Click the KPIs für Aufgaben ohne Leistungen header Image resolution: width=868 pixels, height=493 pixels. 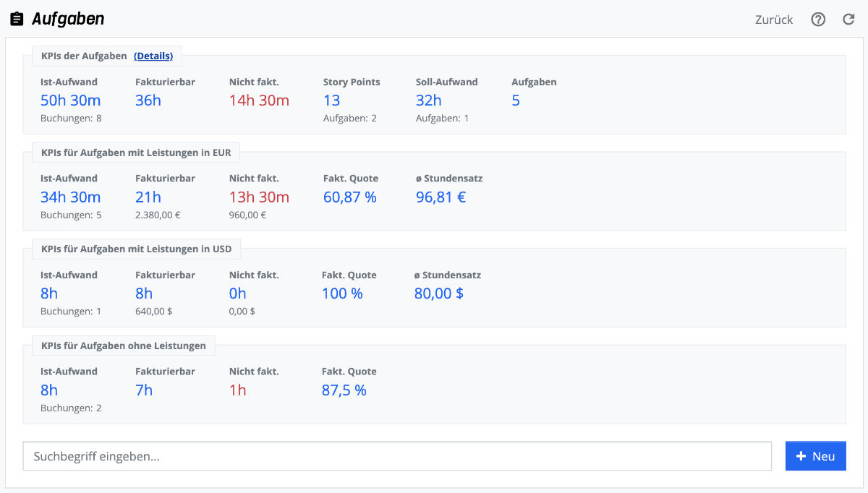[x=124, y=346]
